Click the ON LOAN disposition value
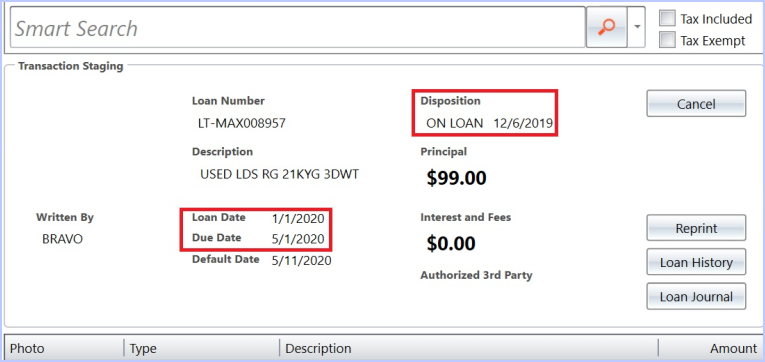The width and height of the screenshot is (765, 362). pos(455,123)
